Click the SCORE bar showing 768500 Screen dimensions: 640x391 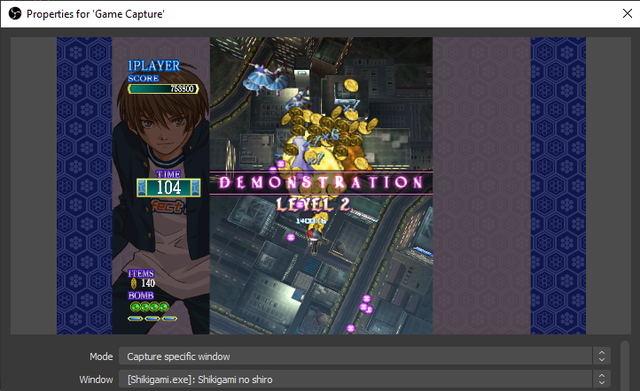pos(163,89)
